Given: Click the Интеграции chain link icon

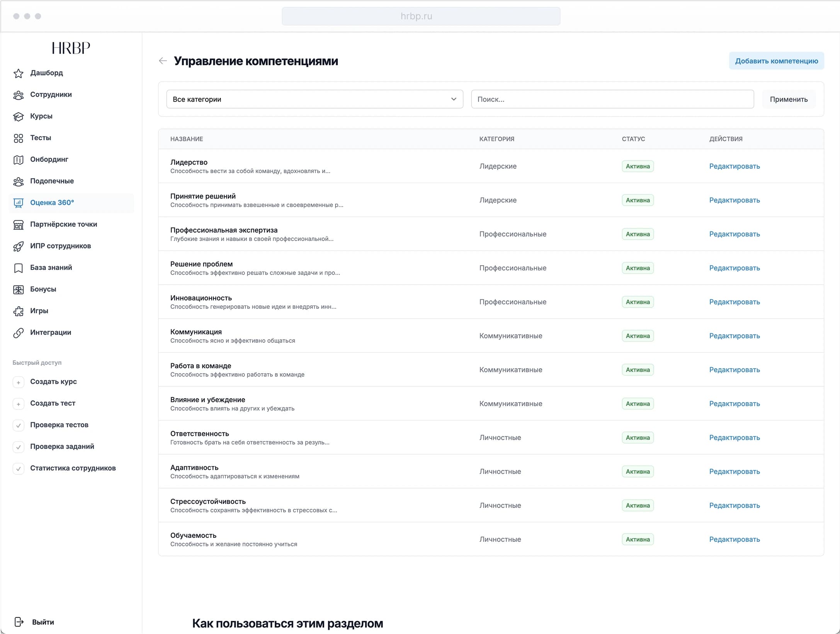Looking at the screenshot, I should coord(18,333).
